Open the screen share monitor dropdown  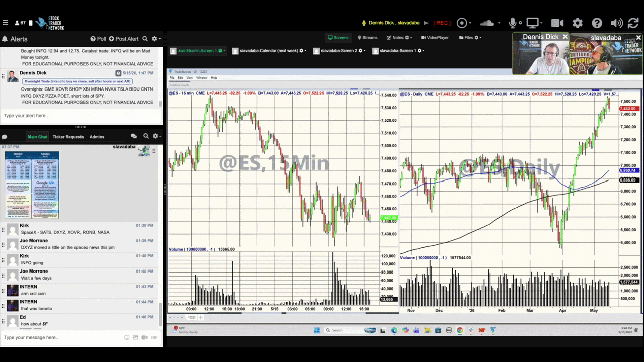pos(534,23)
